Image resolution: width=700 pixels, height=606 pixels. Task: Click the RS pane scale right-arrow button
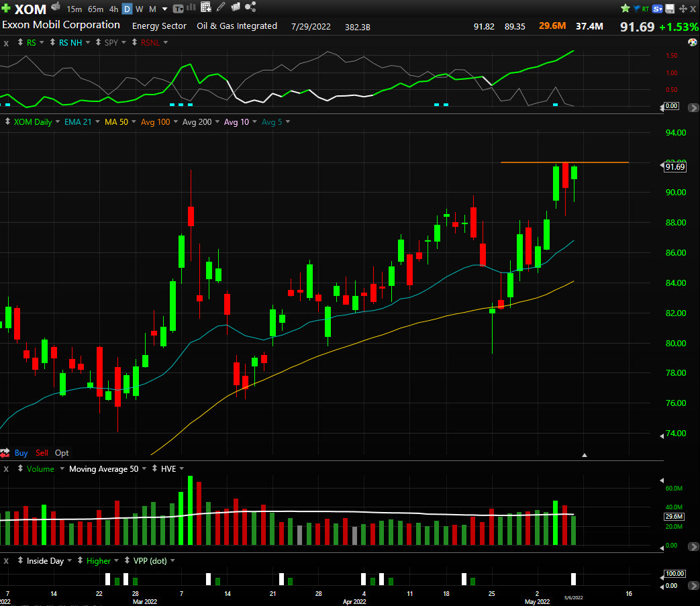693,107
